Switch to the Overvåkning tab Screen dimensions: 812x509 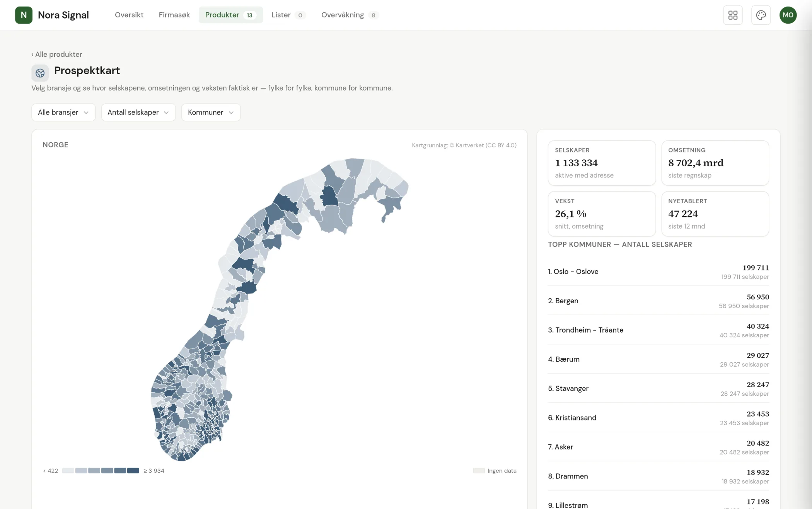(x=350, y=15)
